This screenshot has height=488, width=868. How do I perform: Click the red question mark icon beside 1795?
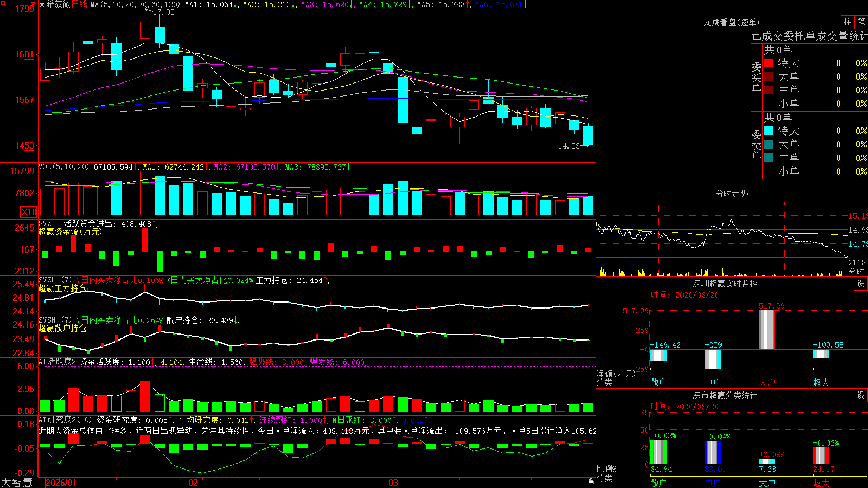tap(33, 5)
